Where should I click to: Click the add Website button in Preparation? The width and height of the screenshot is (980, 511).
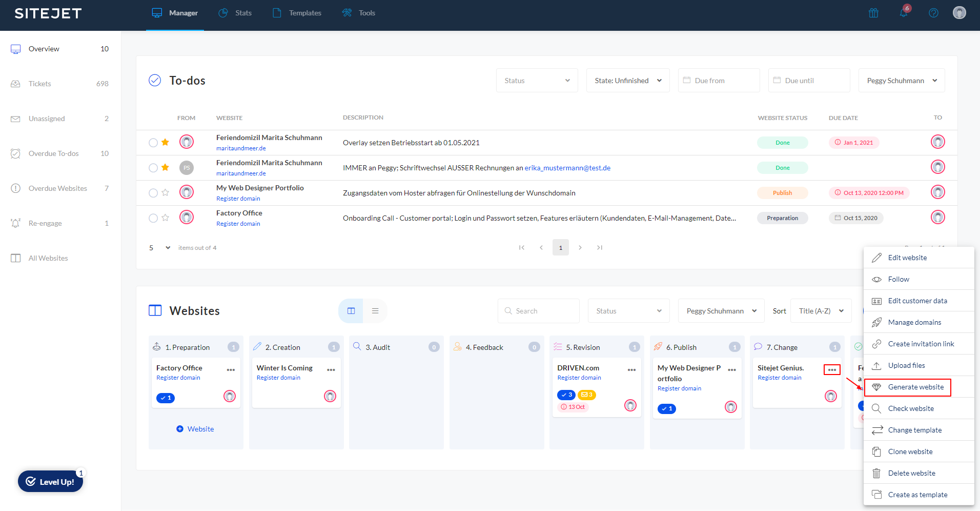point(195,429)
